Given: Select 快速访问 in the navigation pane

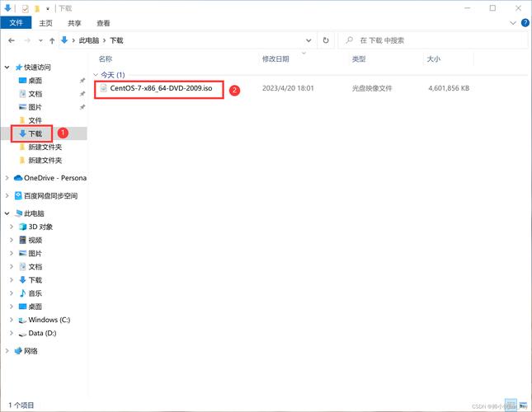Looking at the screenshot, I should point(37,68).
